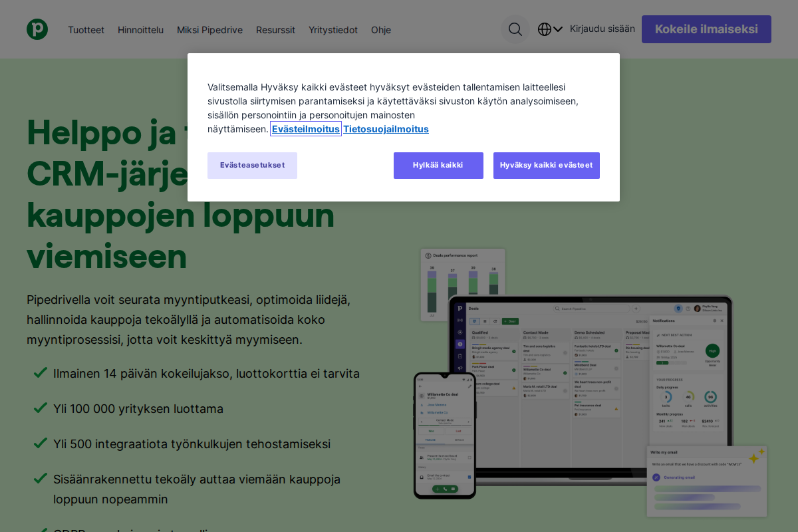Viewport: 798px width, 532px height.
Task: Click the Write my email AI card
Action: click(706, 480)
